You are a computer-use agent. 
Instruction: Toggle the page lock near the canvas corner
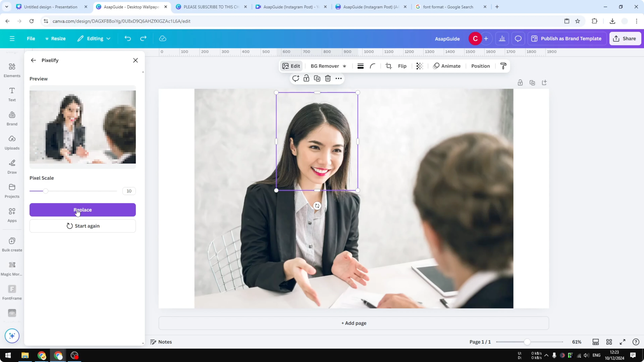[x=520, y=82]
